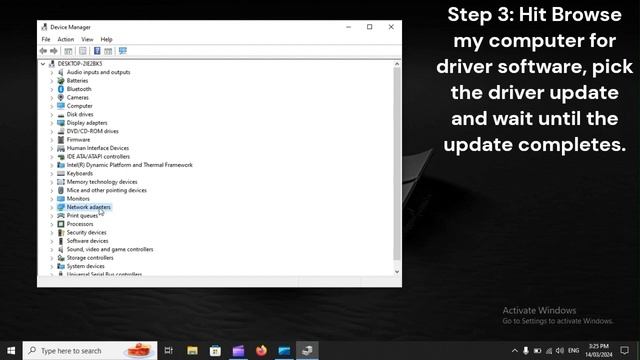Select Intel(R) Dynamic Platform and Thermal Framework

pos(129,165)
